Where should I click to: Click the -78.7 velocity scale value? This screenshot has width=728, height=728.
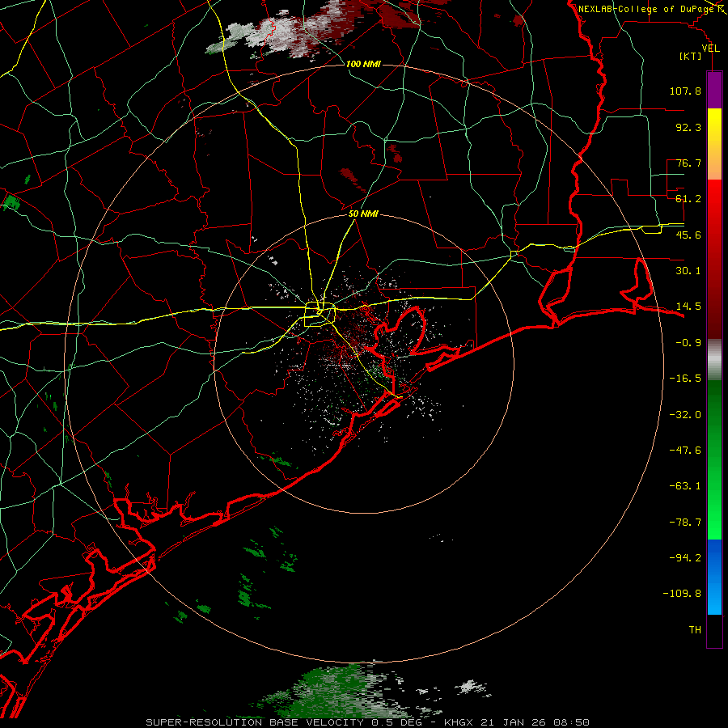[685, 523]
